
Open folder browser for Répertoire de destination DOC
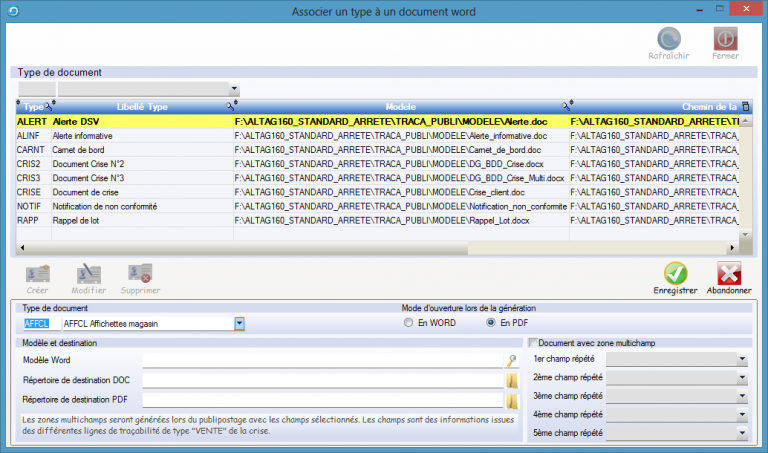point(511,380)
